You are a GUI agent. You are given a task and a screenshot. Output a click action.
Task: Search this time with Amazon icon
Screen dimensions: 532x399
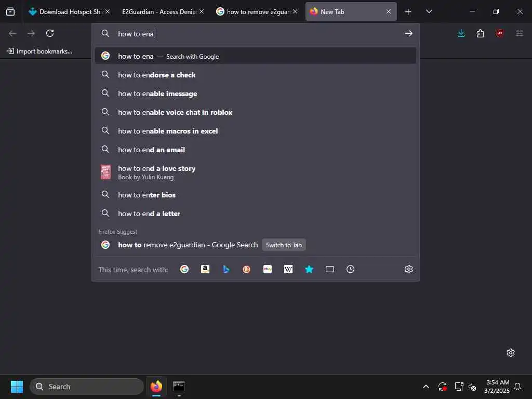click(205, 269)
